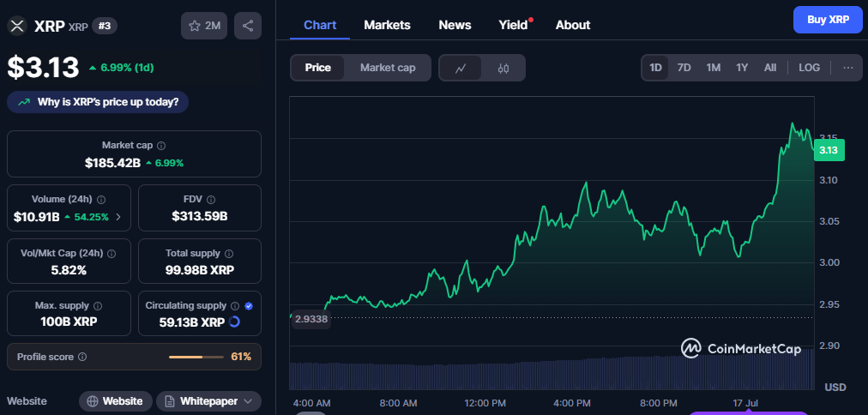Click the 17 Jul date axis label
This screenshot has height=415, width=868.
745,403
